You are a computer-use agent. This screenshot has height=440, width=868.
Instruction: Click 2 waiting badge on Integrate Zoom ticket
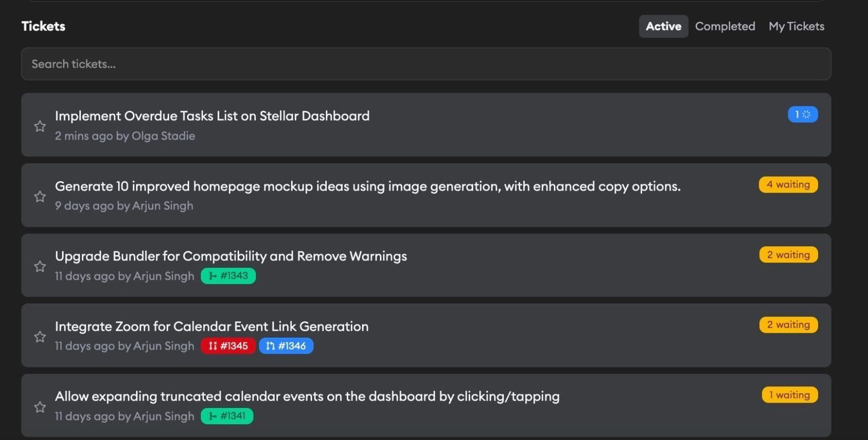788,324
